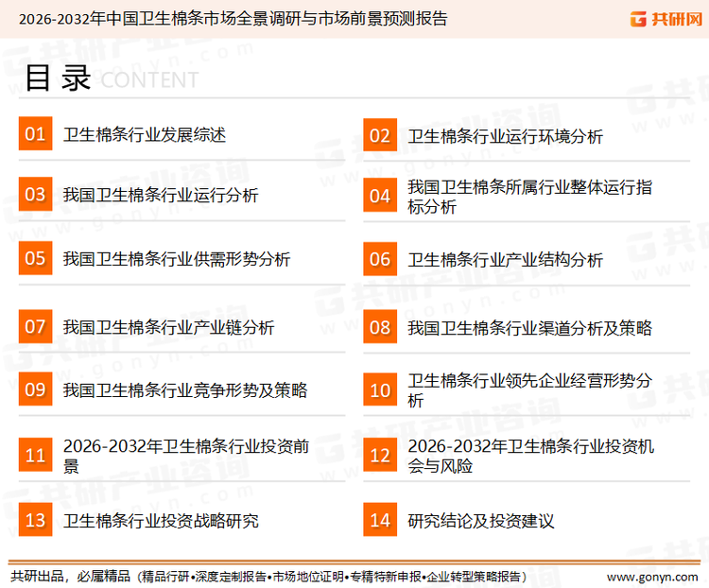The height and width of the screenshot is (588, 709).
Task: Click the 目录 heading
Action: pyautogui.click(x=58, y=78)
